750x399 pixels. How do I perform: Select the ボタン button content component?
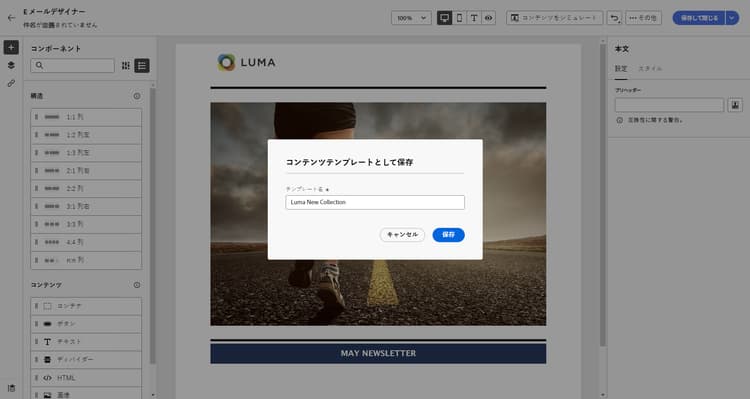pyautogui.click(x=86, y=324)
